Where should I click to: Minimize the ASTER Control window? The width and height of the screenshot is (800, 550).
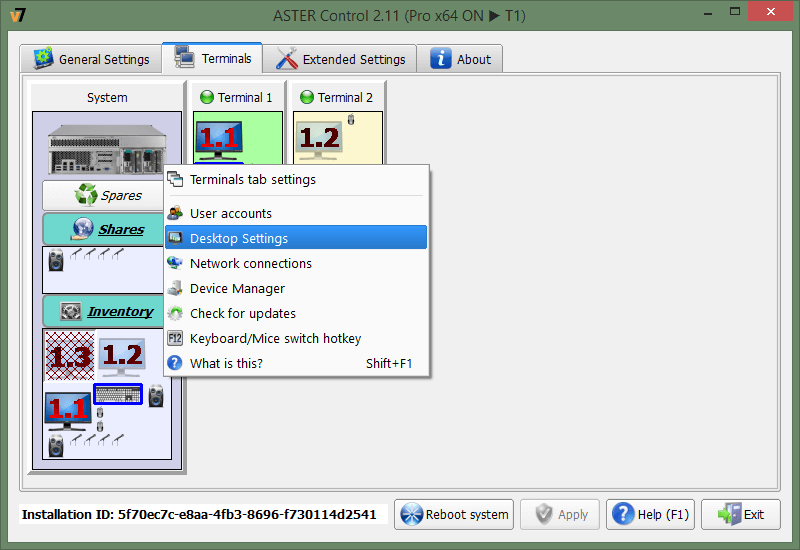pyautogui.click(x=708, y=13)
